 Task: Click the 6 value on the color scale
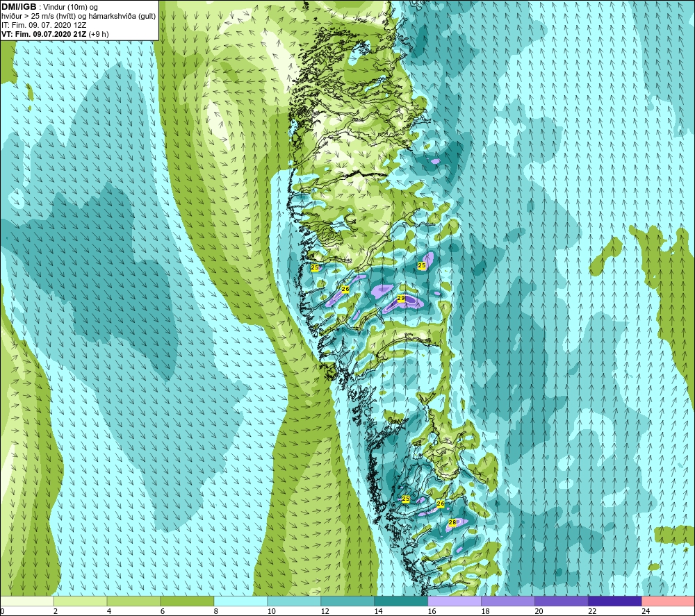point(163,611)
